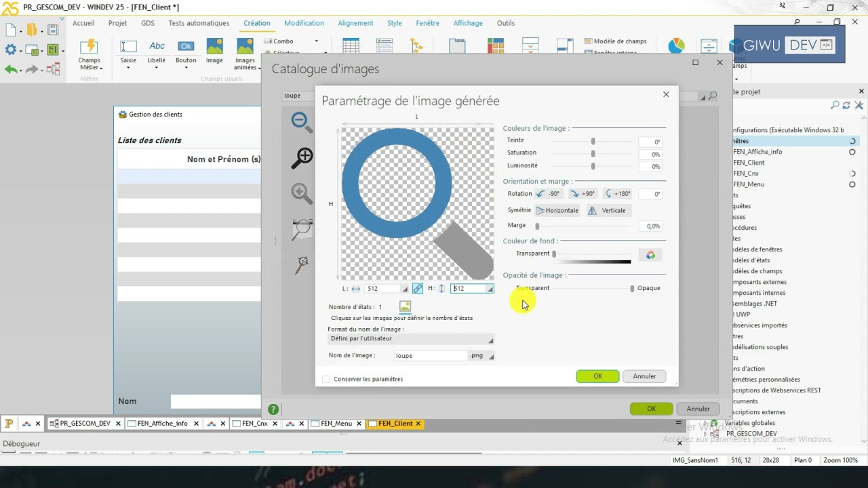The height and width of the screenshot is (488, 868).
Task: Toggle the width-height aspect ratio link icon
Action: [x=418, y=289]
